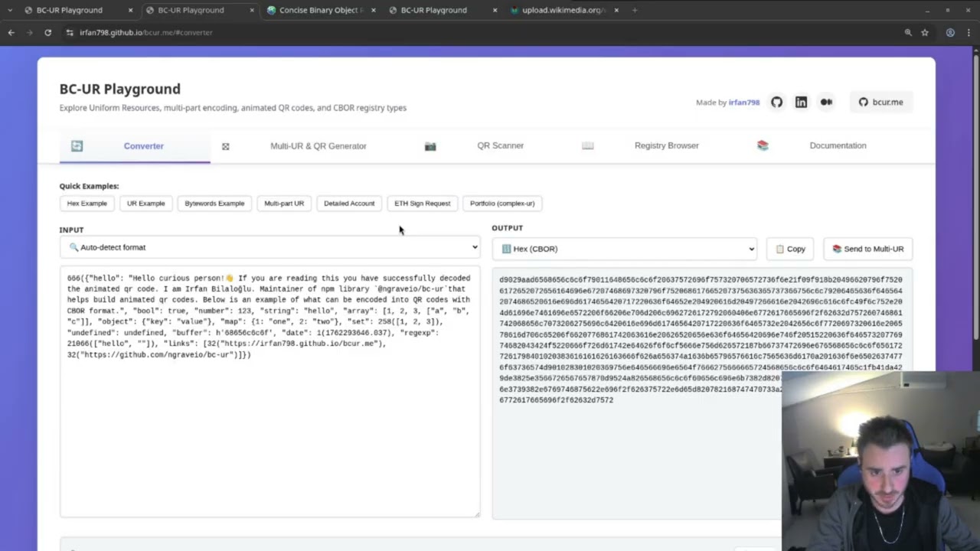
Task: Open the GitHub profile icon
Action: (x=777, y=102)
